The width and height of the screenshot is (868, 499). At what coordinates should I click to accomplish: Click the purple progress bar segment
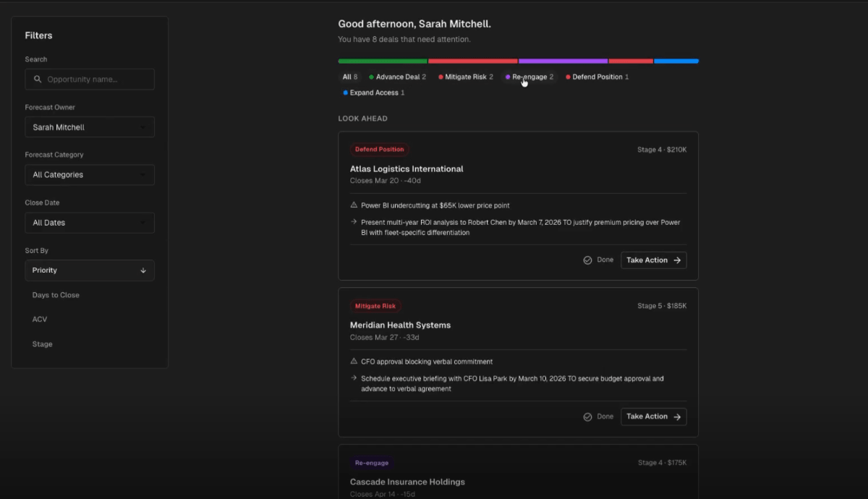coord(563,61)
